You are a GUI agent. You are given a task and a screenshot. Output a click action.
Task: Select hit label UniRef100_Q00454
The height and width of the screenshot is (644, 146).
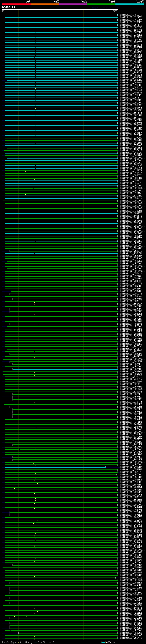pos(131,487)
